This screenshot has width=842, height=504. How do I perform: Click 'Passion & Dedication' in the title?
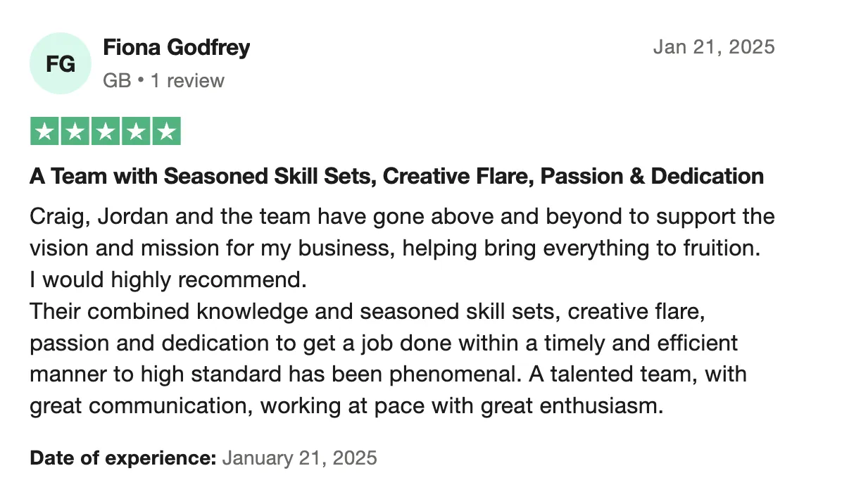click(x=652, y=177)
